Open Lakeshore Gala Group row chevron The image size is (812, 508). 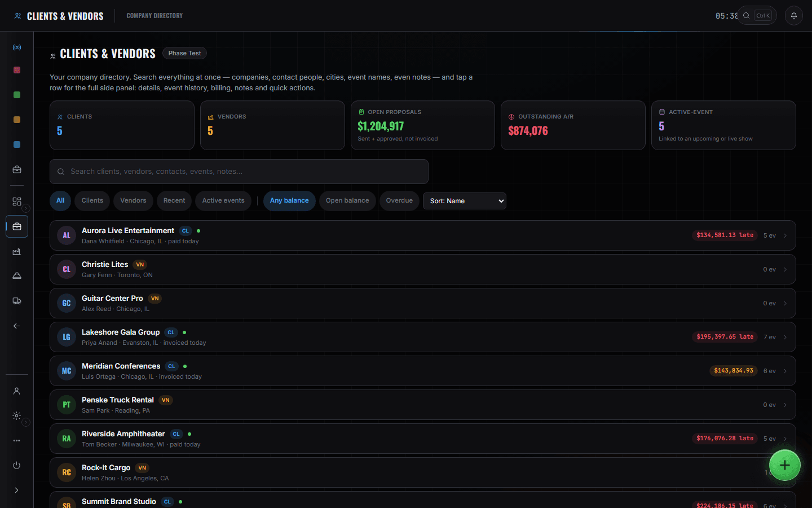coord(785,337)
